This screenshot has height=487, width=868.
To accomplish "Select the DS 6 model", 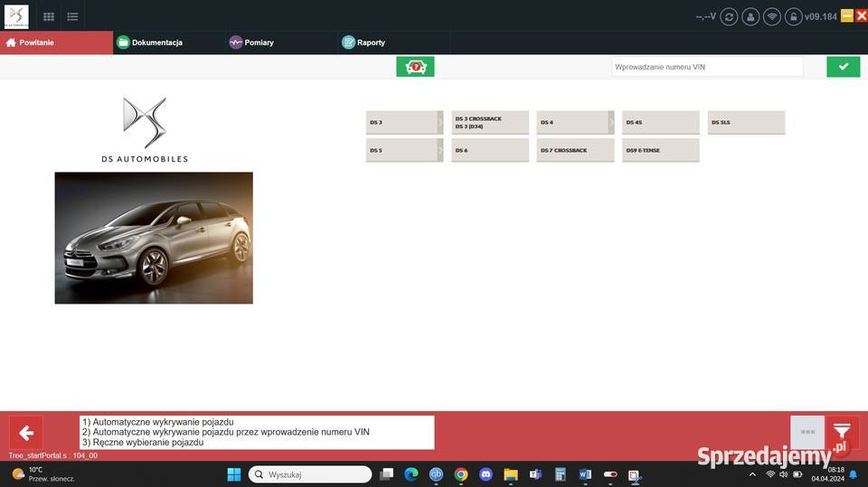I will tap(490, 150).
